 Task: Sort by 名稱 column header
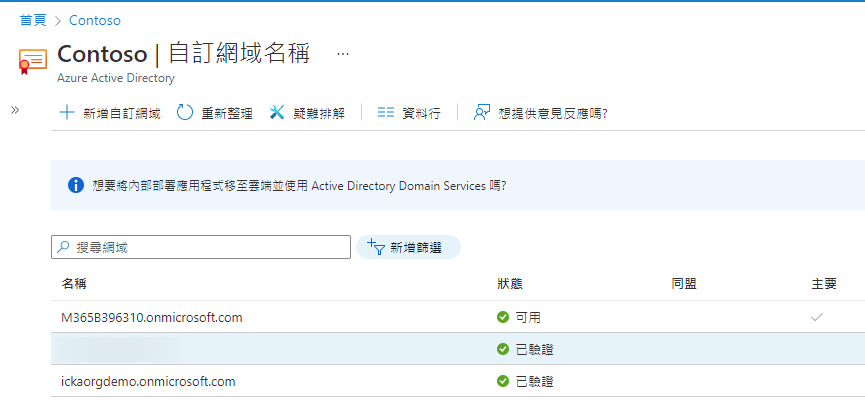[74, 284]
